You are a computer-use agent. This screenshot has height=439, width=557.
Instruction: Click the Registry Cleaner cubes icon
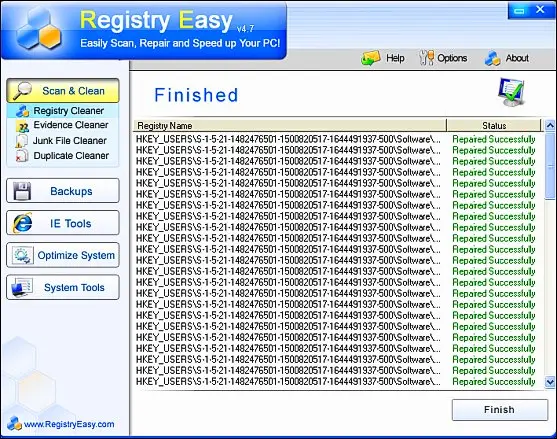(x=22, y=111)
